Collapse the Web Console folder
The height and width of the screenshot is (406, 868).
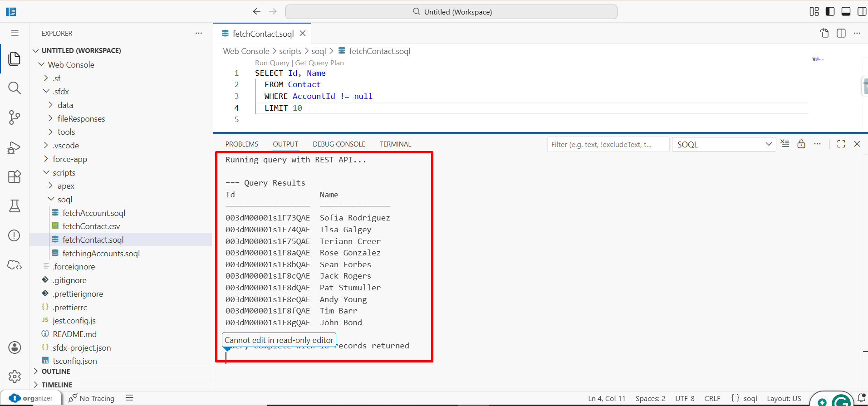click(x=41, y=64)
